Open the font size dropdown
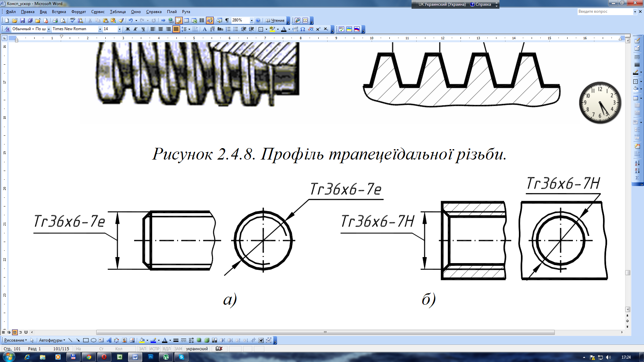Image resolution: width=644 pixels, height=362 pixels. [119, 29]
